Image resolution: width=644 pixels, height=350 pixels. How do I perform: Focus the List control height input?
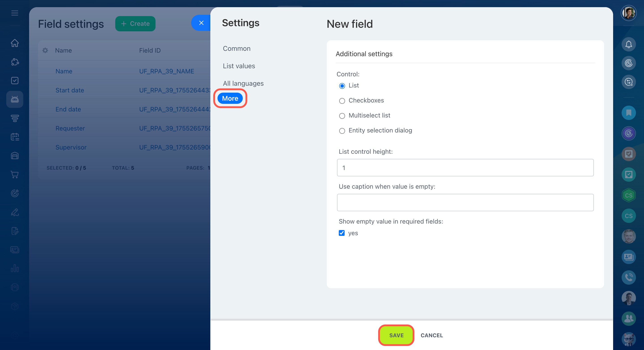465,168
